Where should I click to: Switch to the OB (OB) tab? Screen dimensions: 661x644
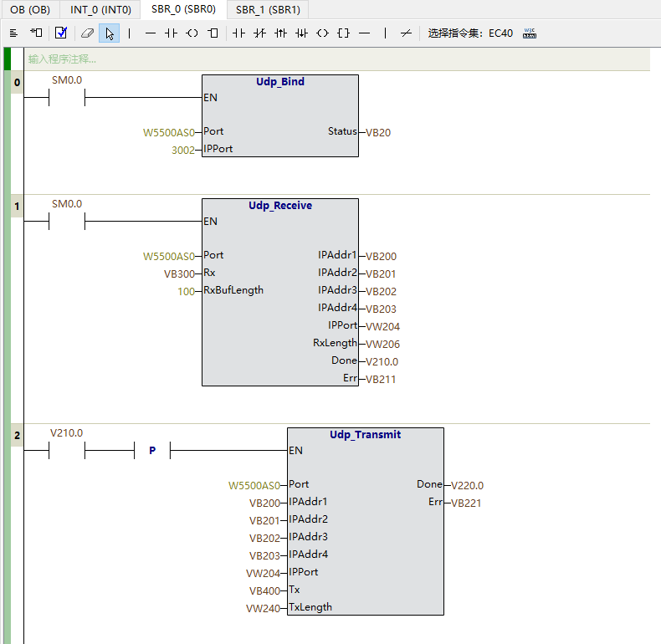pos(30,10)
